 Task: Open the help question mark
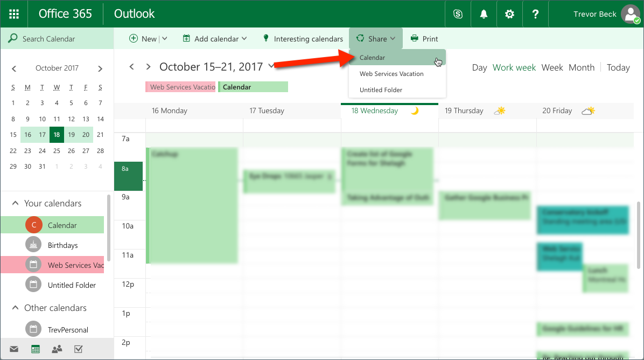(x=535, y=14)
